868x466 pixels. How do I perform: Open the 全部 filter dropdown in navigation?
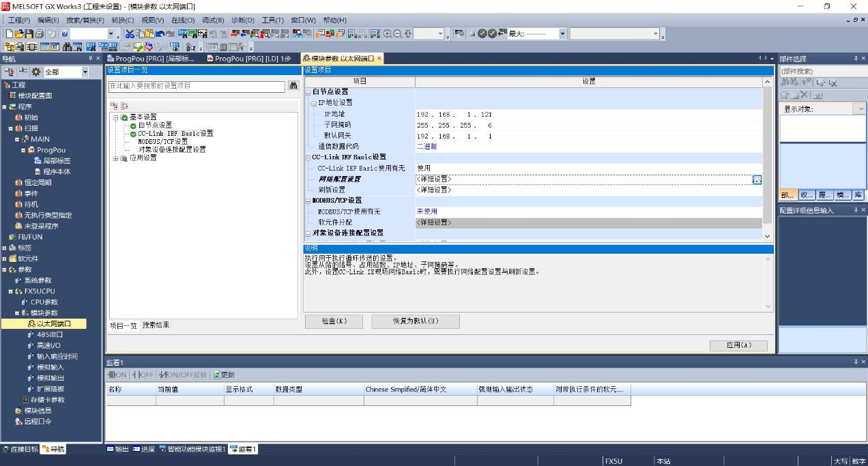85,72
